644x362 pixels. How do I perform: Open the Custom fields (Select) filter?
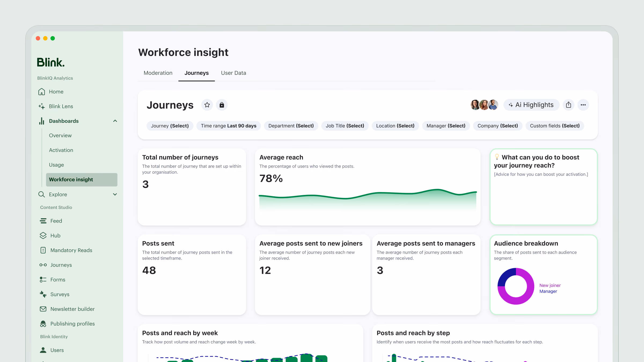tap(555, 126)
